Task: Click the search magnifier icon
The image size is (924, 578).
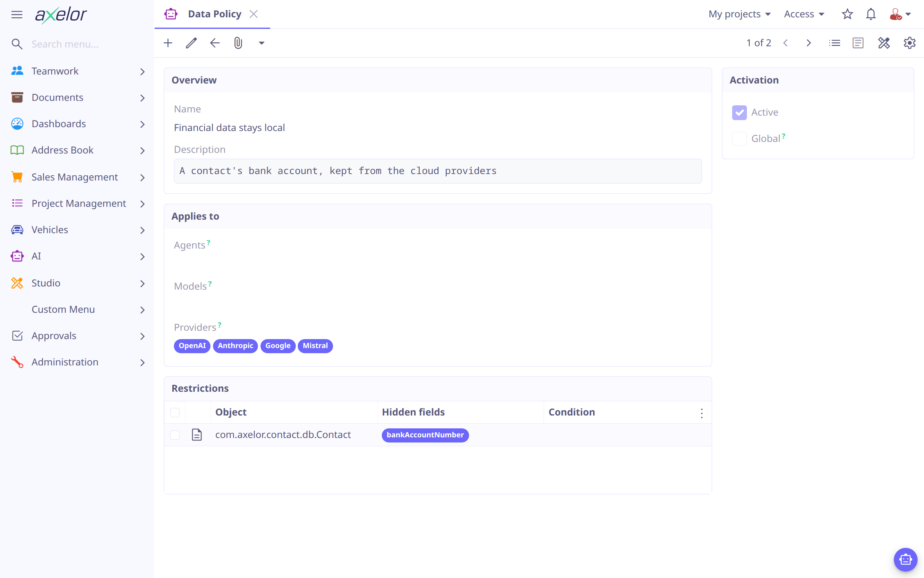Action: point(17,44)
